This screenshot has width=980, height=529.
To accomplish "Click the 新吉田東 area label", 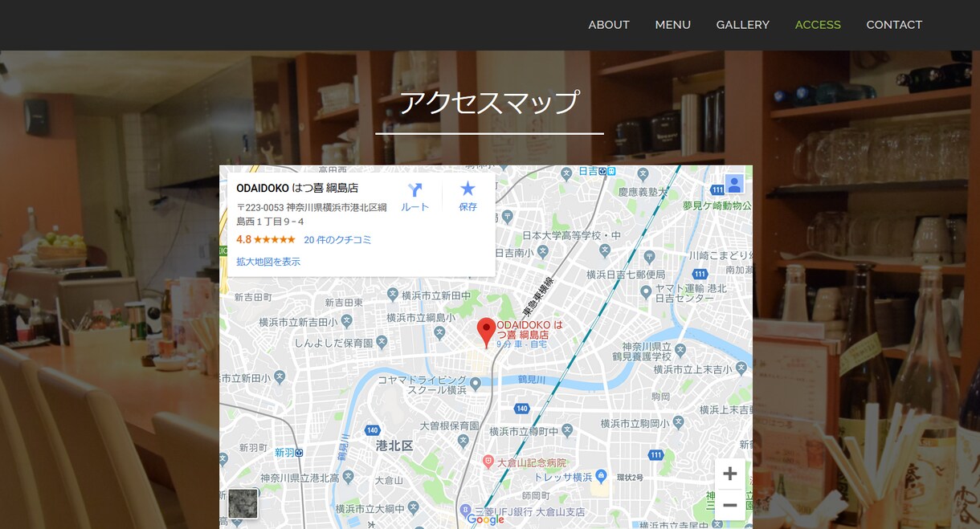I will [x=344, y=303].
